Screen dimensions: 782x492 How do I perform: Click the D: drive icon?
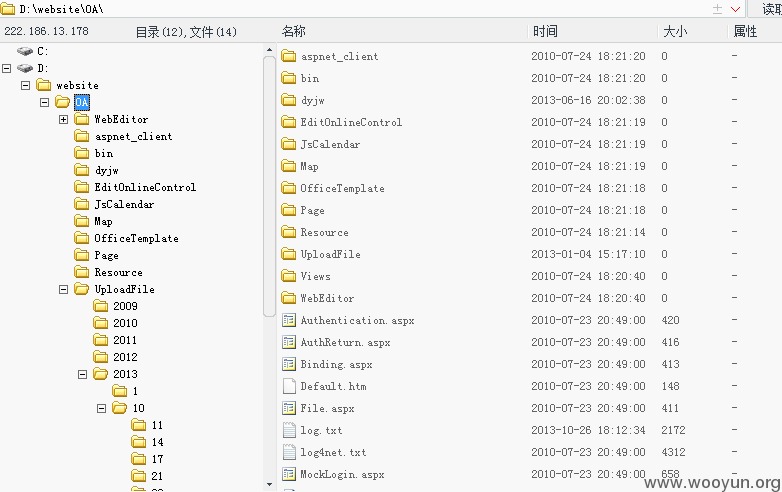(x=25, y=68)
